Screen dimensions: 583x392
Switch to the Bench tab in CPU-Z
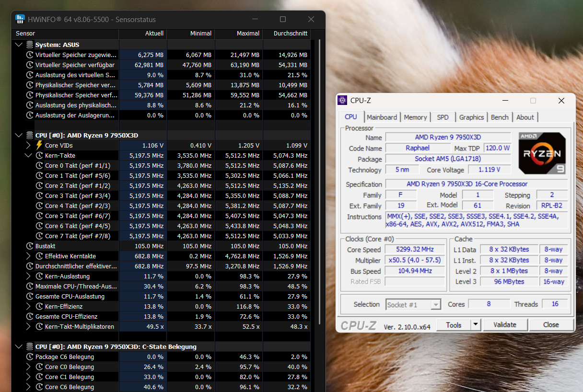coord(500,117)
